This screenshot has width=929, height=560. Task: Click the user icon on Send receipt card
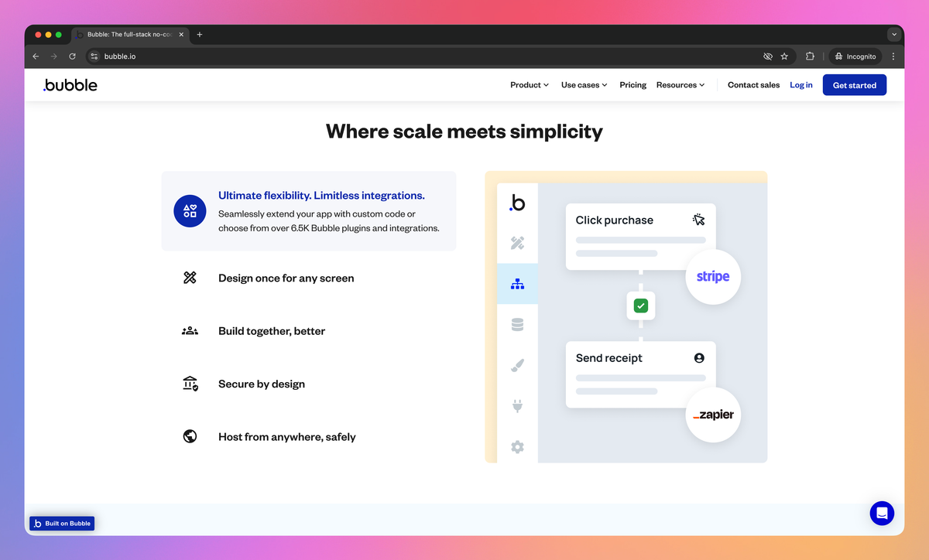coord(699,358)
